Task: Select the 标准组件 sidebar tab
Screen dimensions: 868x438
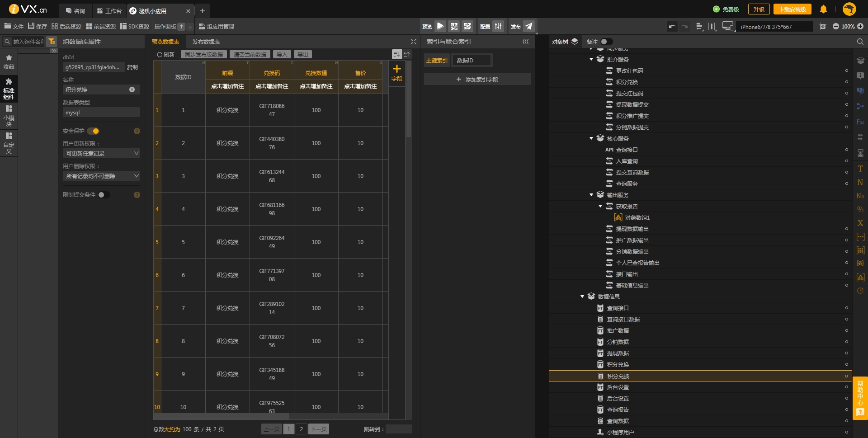Action: click(9, 88)
